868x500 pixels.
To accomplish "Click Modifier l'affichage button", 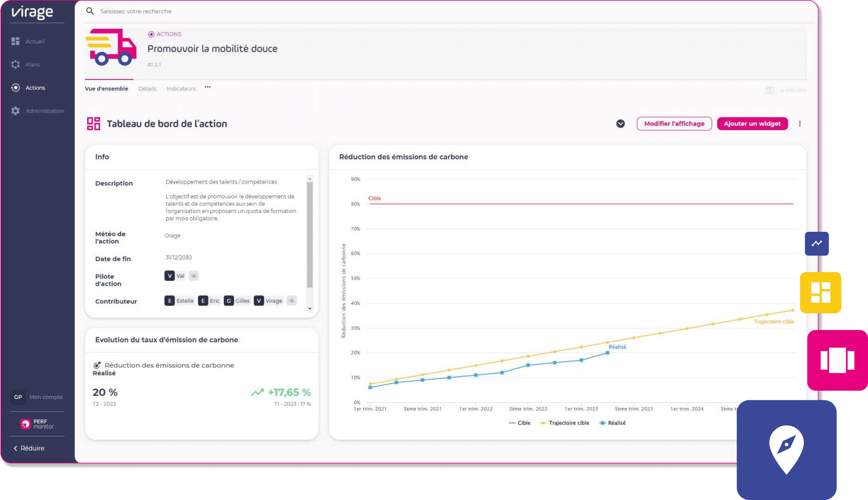I will click(x=673, y=123).
